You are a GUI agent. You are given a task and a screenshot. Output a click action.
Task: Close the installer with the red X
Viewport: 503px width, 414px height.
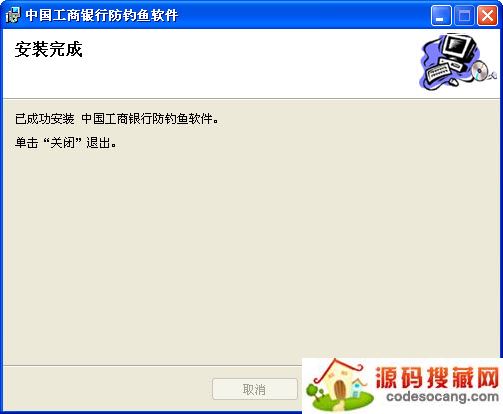click(x=487, y=15)
